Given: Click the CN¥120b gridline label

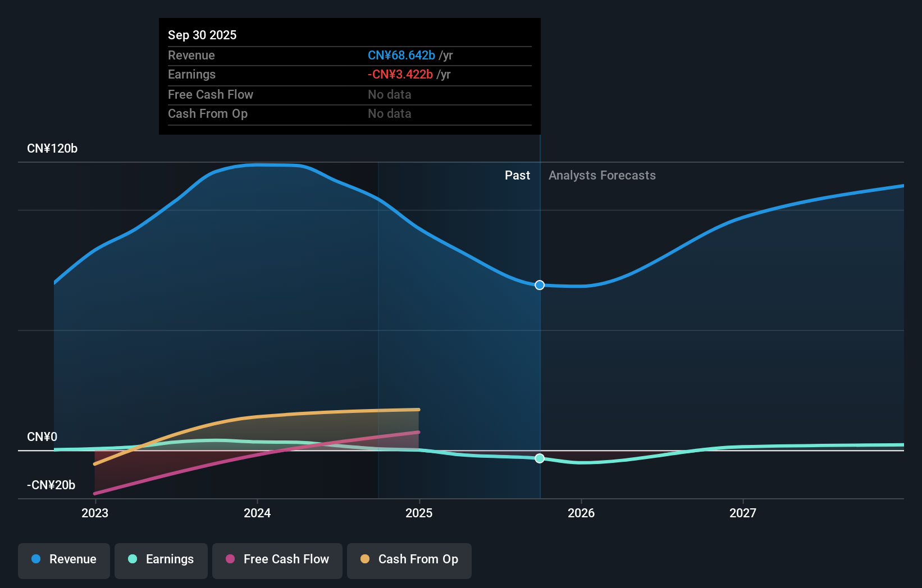Looking at the screenshot, I should click(x=52, y=148).
